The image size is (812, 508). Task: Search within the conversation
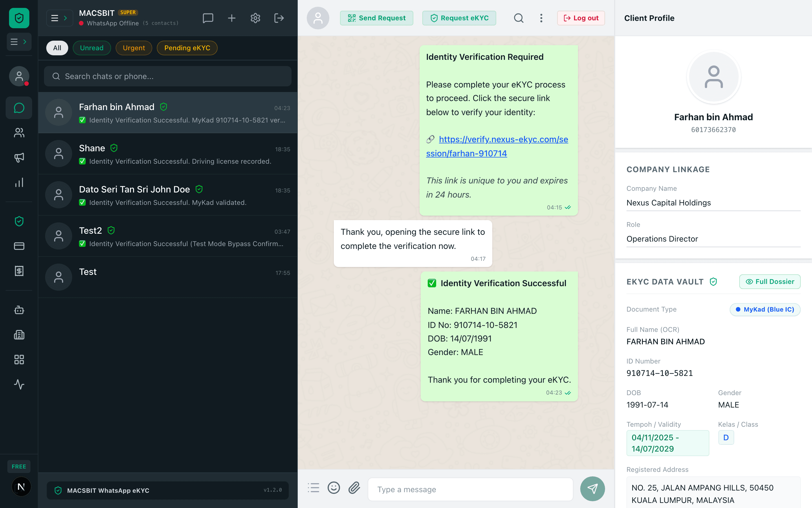click(519, 18)
